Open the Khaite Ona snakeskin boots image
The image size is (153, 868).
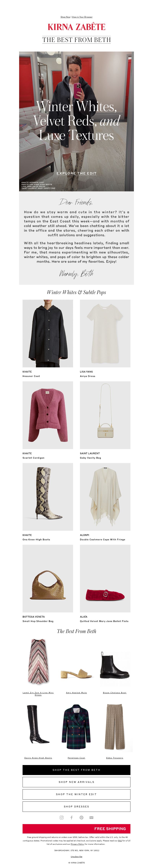click(x=48, y=497)
